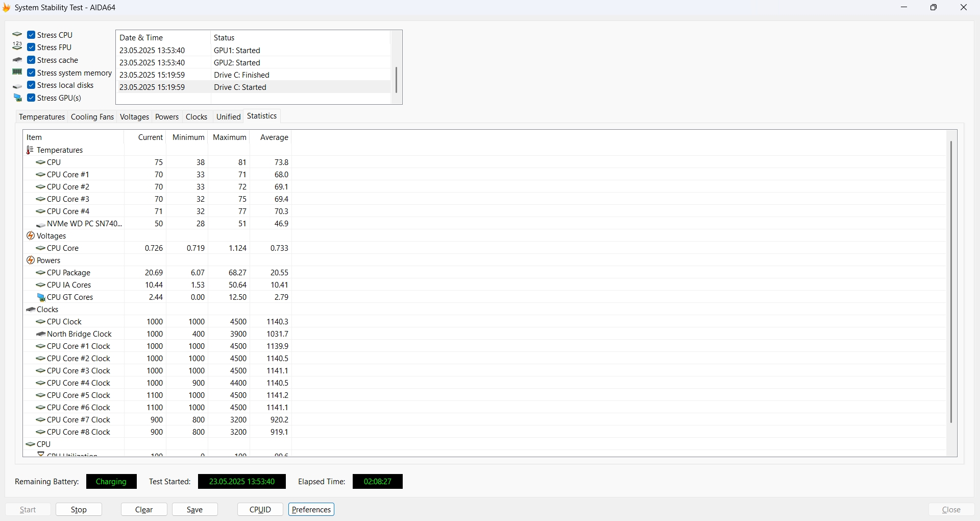Open the Cooling Fans tab
Image resolution: width=980 pixels, height=521 pixels.
(x=92, y=117)
